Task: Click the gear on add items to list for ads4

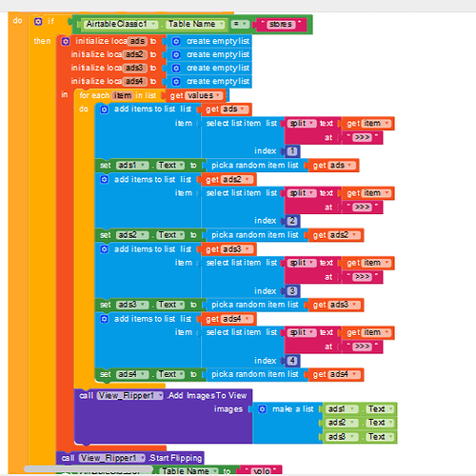Action: click(x=104, y=319)
